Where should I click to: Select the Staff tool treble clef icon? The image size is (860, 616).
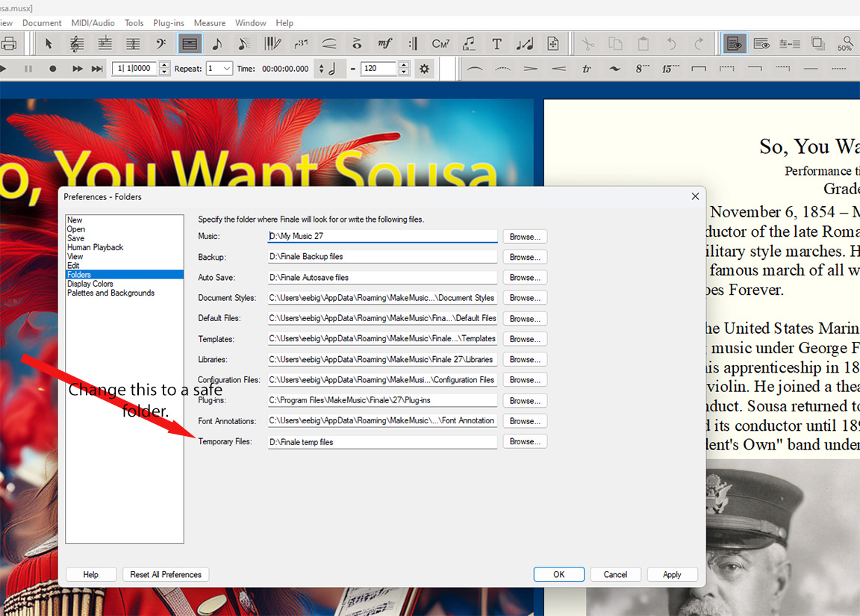click(76, 44)
